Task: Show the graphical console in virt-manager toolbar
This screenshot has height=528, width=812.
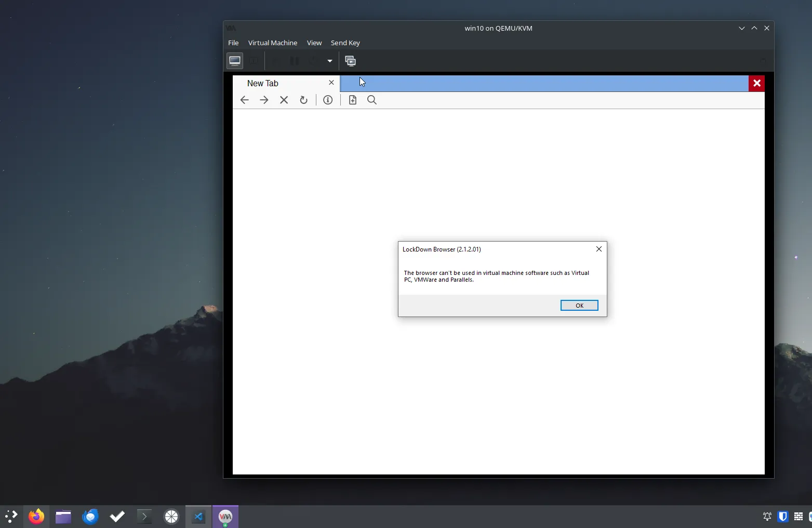Action: click(x=234, y=61)
